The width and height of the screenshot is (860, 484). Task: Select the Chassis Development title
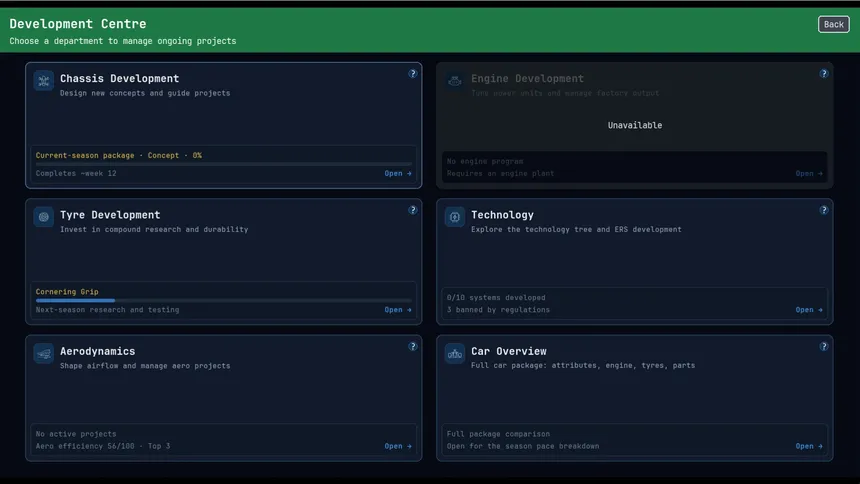tap(120, 78)
